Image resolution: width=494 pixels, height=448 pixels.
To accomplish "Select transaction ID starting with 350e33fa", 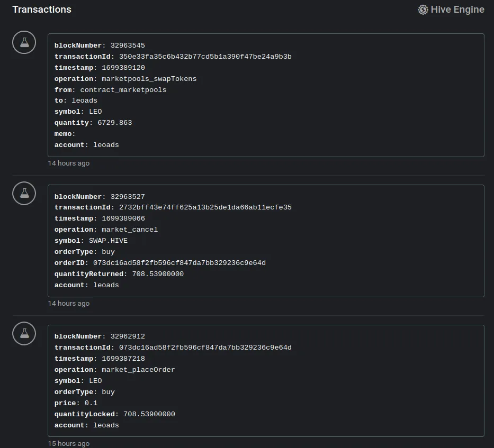I will (205, 57).
